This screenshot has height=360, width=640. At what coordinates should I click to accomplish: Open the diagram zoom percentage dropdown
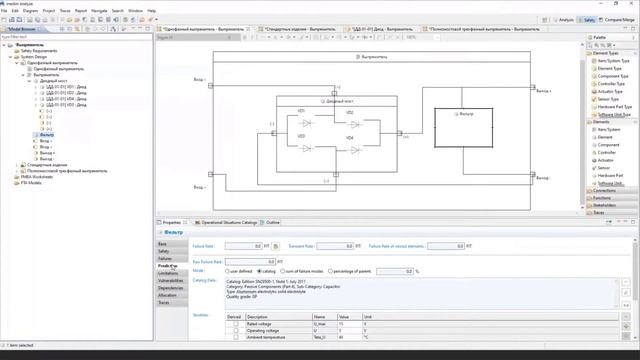tap(437, 37)
